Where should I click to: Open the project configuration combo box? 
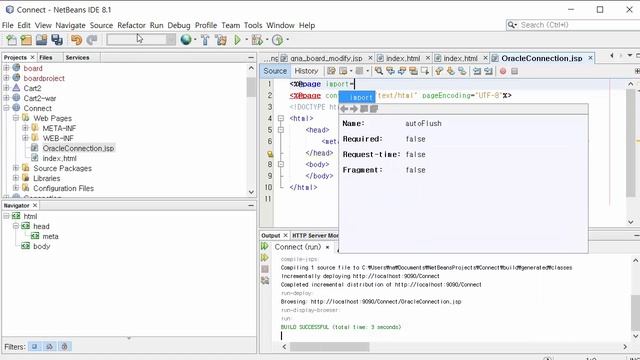(141, 40)
